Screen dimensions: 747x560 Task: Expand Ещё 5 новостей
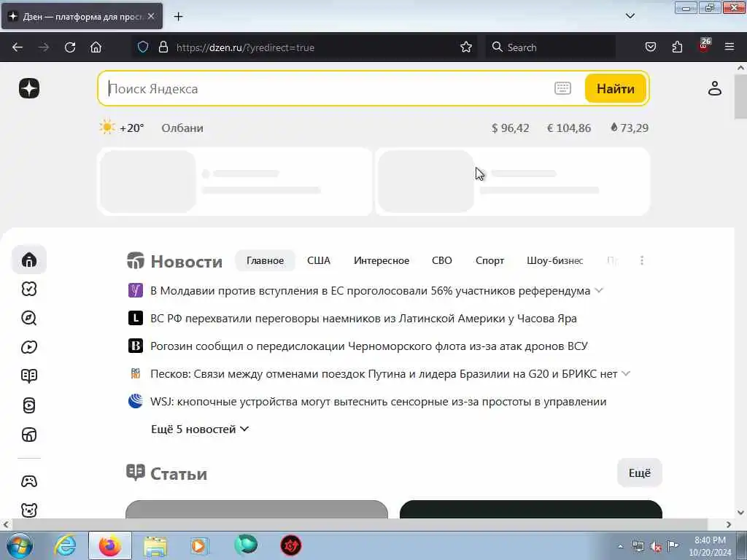pyautogui.click(x=200, y=429)
